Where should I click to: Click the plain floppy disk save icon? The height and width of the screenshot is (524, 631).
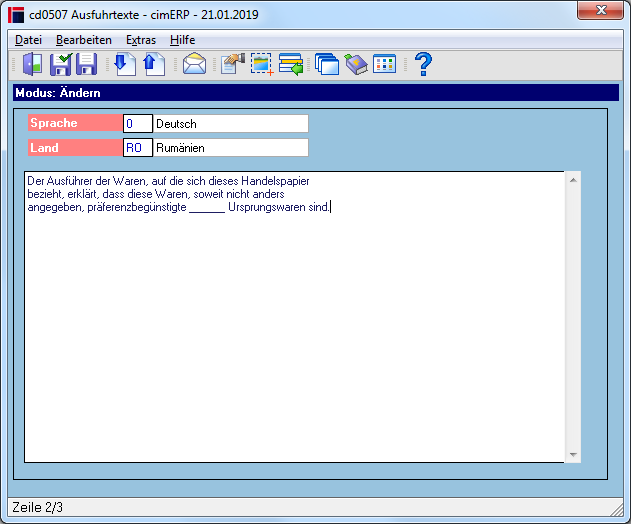click(87, 64)
